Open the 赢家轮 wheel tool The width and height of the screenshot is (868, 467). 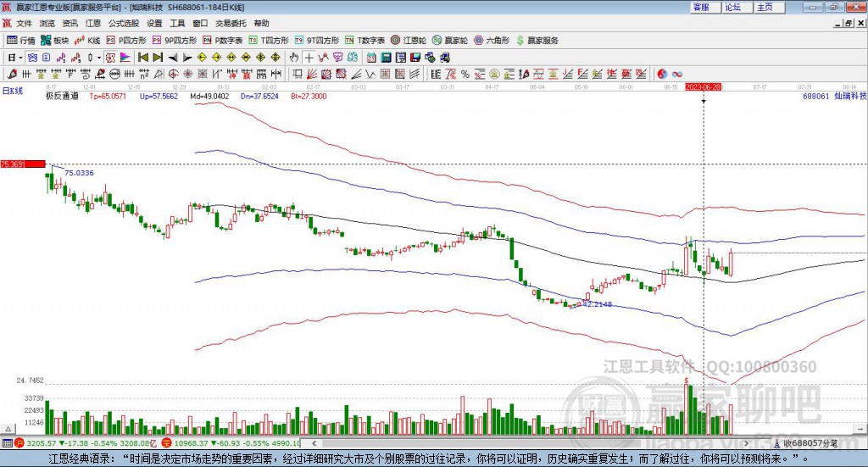click(450, 41)
